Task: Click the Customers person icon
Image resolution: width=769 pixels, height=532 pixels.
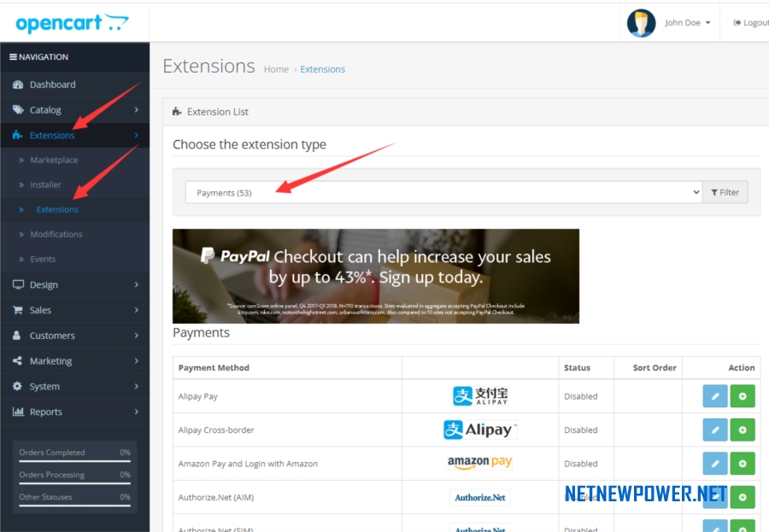Action: point(17,336)
